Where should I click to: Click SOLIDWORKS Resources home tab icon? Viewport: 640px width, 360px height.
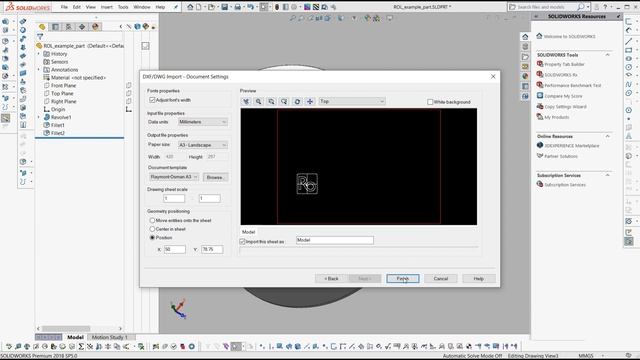click(525, 37)
